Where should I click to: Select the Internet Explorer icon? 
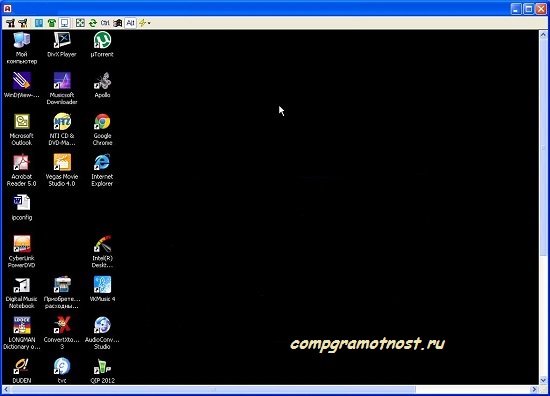[102, 170]
